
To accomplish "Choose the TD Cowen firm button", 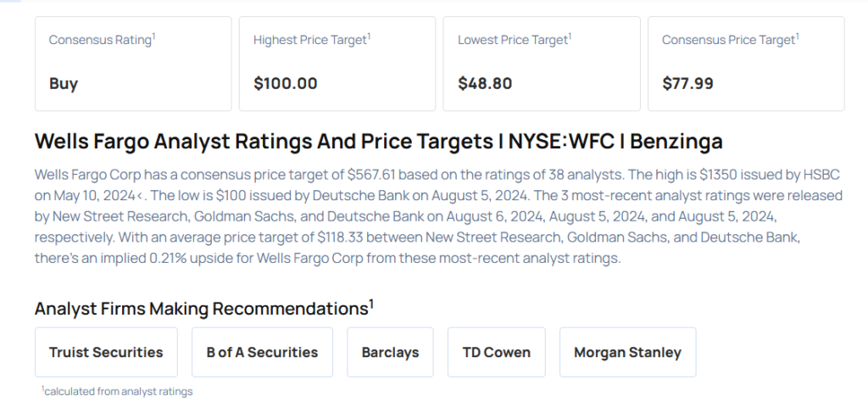I will coord(496,352).
